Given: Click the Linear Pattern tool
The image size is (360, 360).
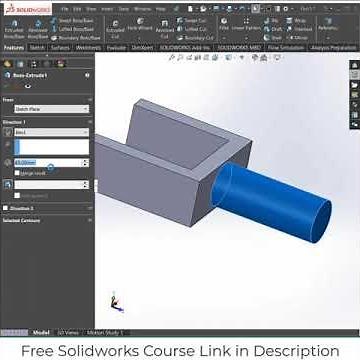Looking at the screenshot, I should [x=246, y=25].
